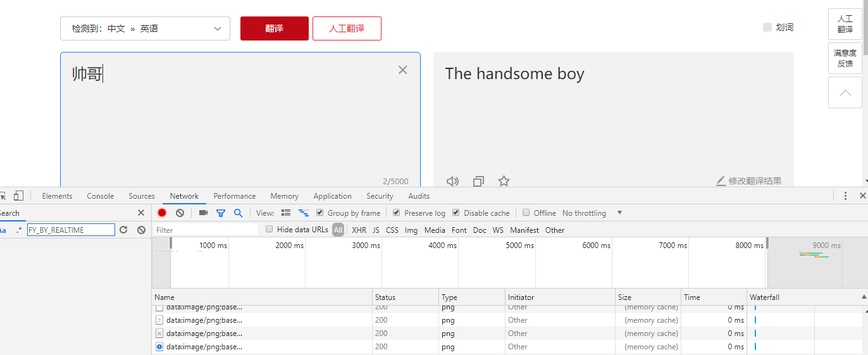This screenshot has width=868, height=355.
Task: Filter requests by JS
Action: (x=376, y=230)
